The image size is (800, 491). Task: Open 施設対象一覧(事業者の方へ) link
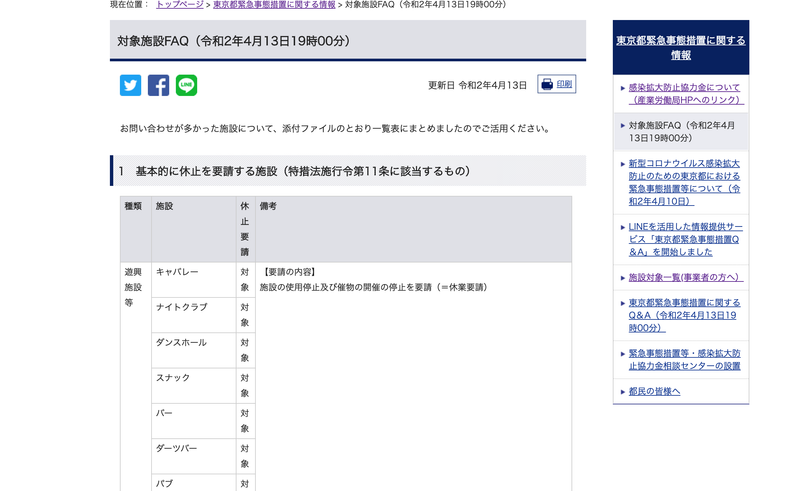(685, 277)
